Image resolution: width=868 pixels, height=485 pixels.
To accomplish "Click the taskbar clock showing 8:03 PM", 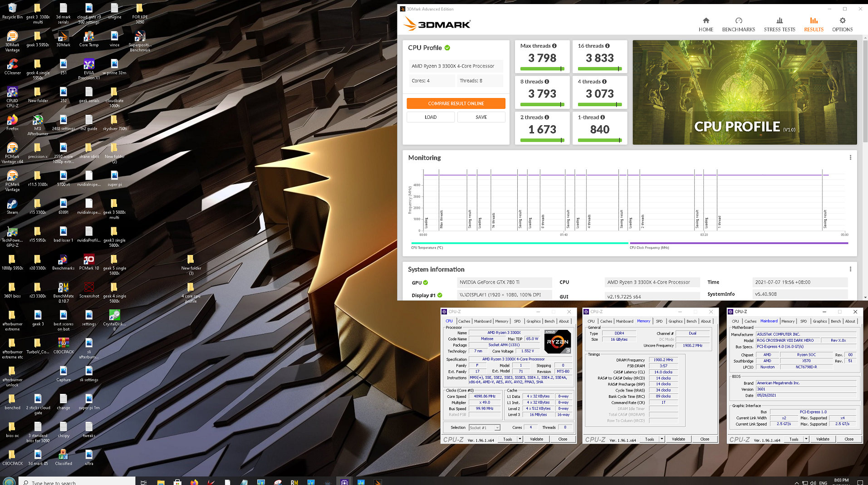I will [841, 480].
